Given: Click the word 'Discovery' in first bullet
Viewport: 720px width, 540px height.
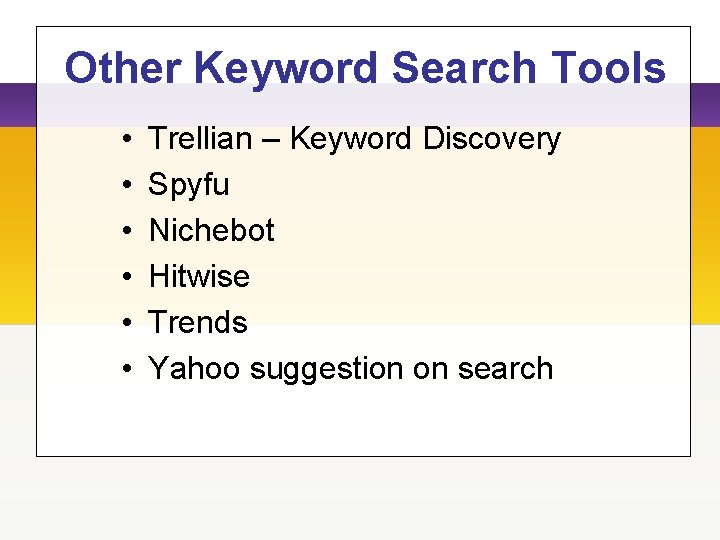Looking at the screenshot, I should pos(492,139).
